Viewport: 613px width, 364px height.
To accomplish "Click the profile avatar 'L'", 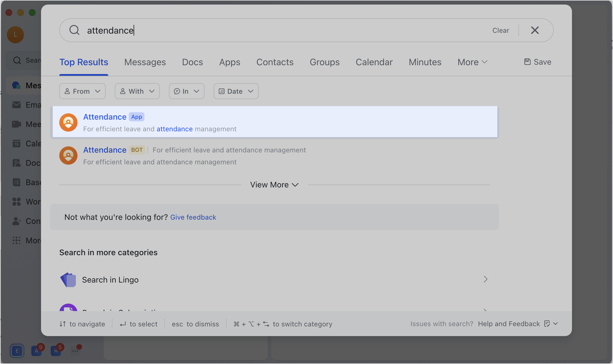I will point(15,35).
